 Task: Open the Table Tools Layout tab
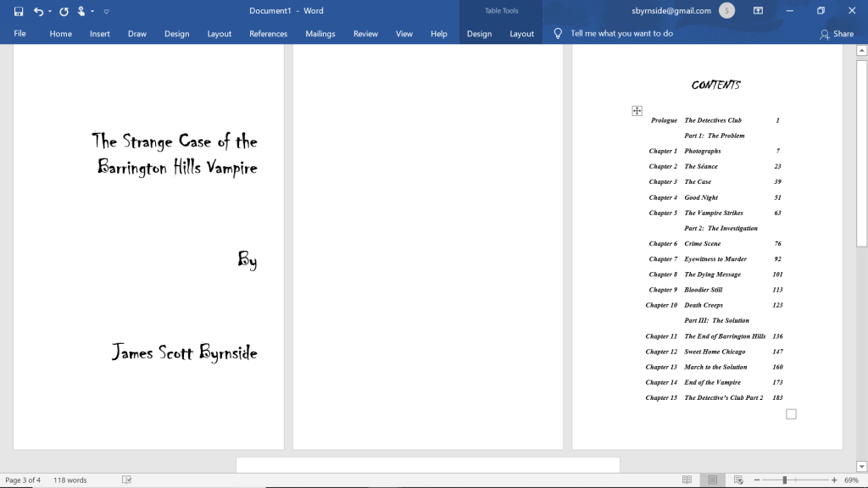[521, 34]
